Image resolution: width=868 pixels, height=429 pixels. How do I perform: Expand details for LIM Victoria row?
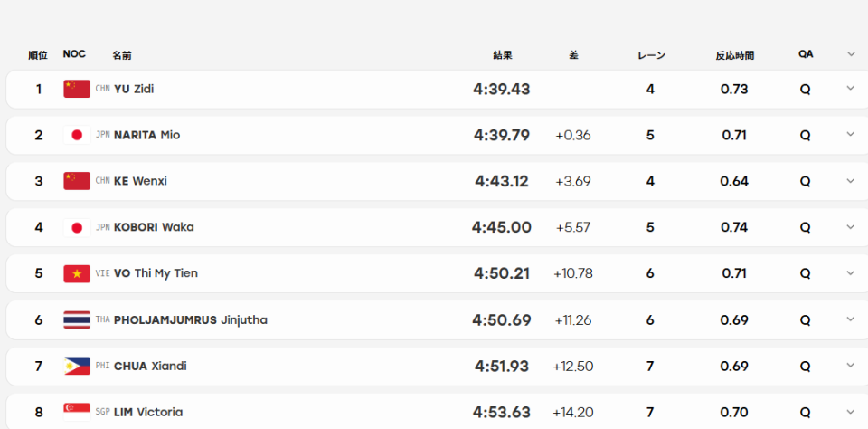point(850,411)
